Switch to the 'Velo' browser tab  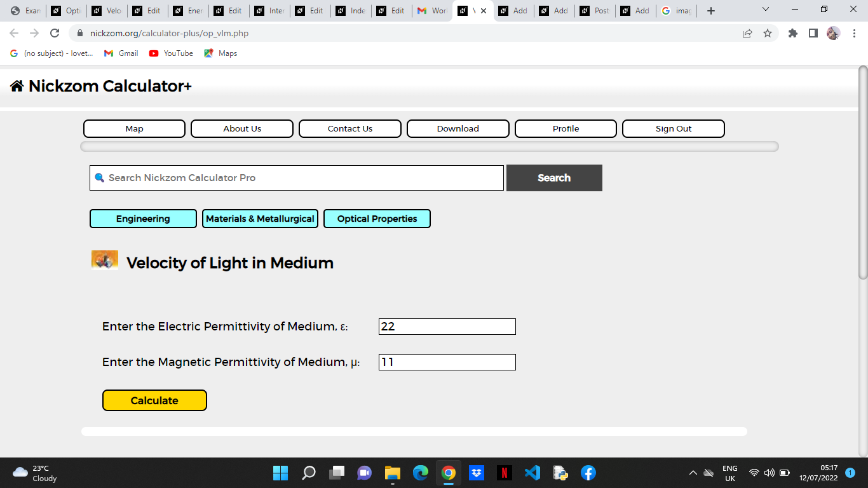click(x=107, y=11)
